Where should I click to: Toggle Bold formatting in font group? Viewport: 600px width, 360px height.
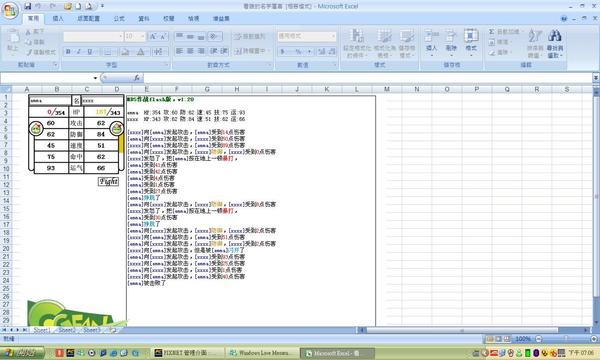coord(68,52)
